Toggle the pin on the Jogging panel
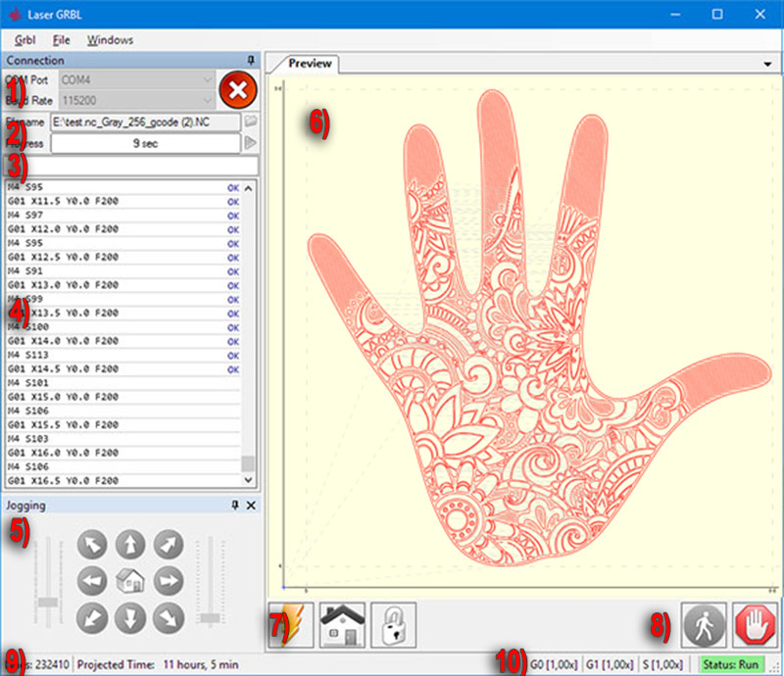This screenshot has height=676, width=784. click(233, 506)
